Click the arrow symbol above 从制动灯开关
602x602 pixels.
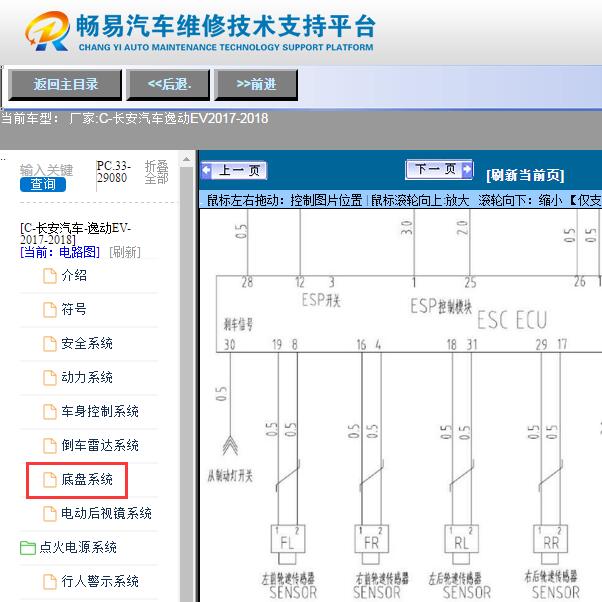coord(230,445)
